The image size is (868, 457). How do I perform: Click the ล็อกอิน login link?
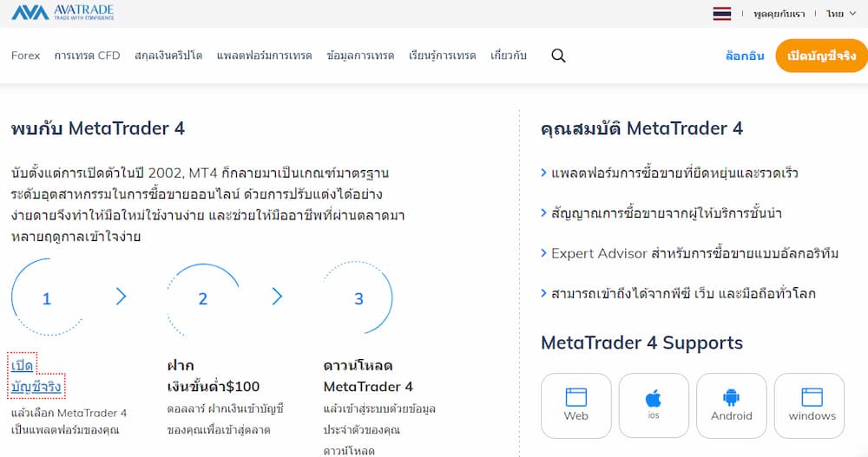(x=745, y=55)
